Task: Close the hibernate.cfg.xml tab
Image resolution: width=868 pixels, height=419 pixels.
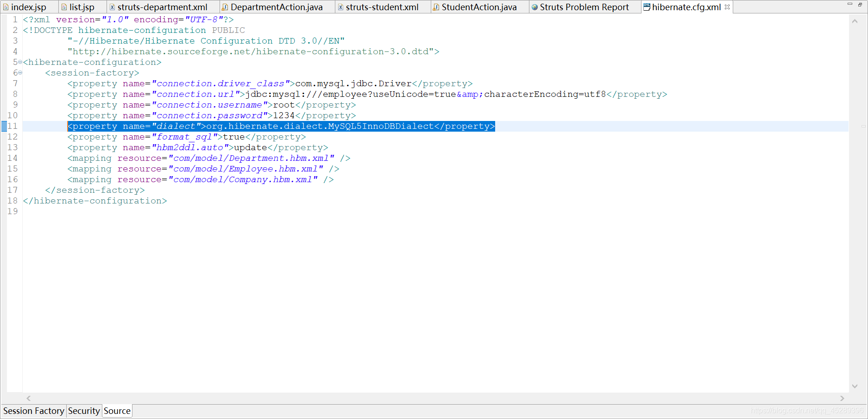Action: coord(727,7)
